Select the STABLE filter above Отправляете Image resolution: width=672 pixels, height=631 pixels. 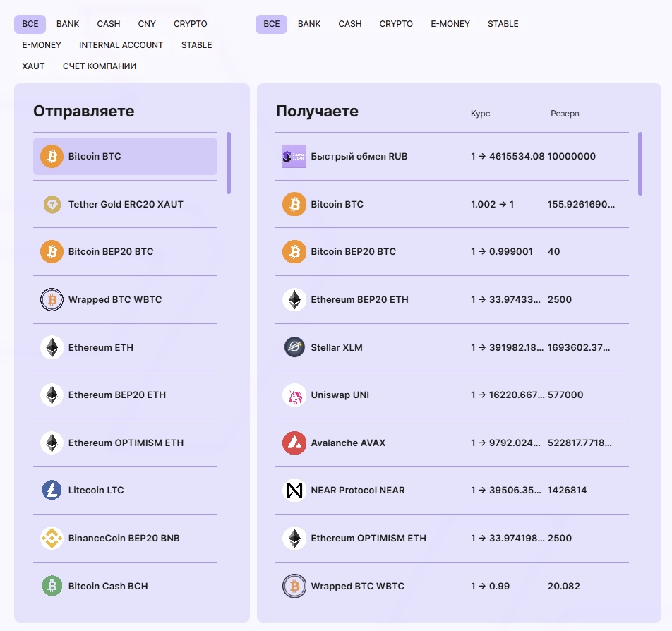click(197, 45)
